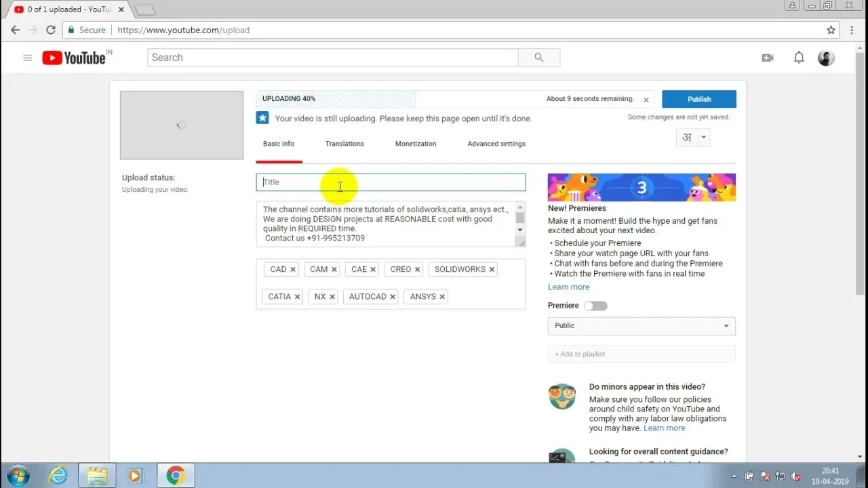Open the YouTube hamburger guide menu
This screenshot has height=488, width=868.
click(x=28, y=58)
